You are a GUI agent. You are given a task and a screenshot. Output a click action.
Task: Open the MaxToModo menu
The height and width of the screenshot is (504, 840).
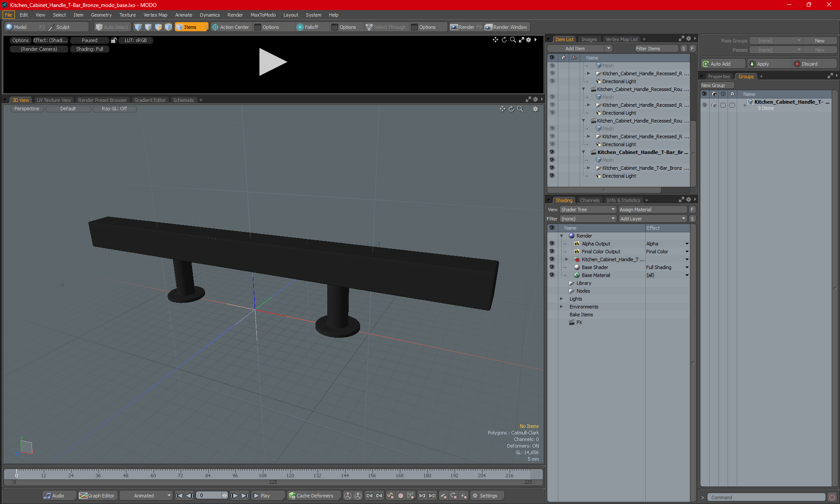263,15
